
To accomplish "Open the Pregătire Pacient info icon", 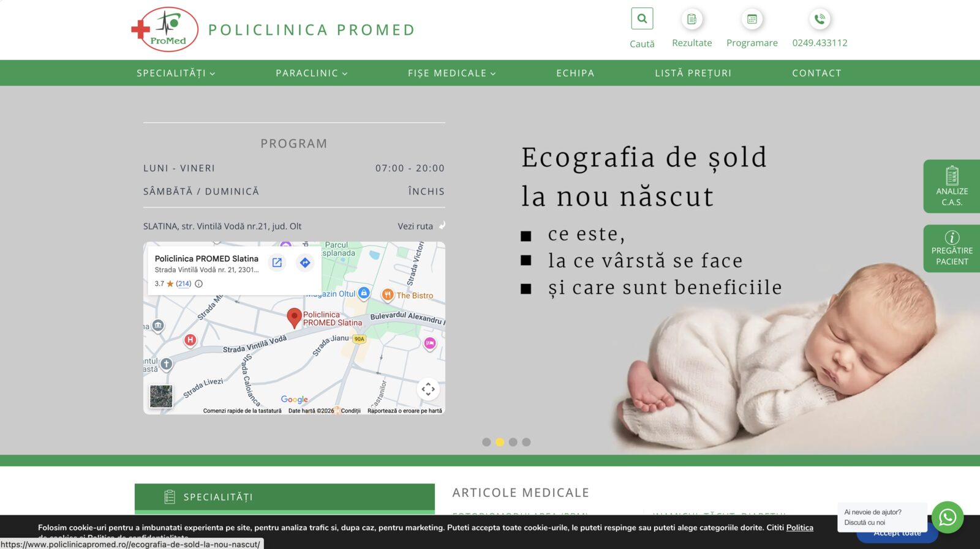I will (x=952, y=237).
